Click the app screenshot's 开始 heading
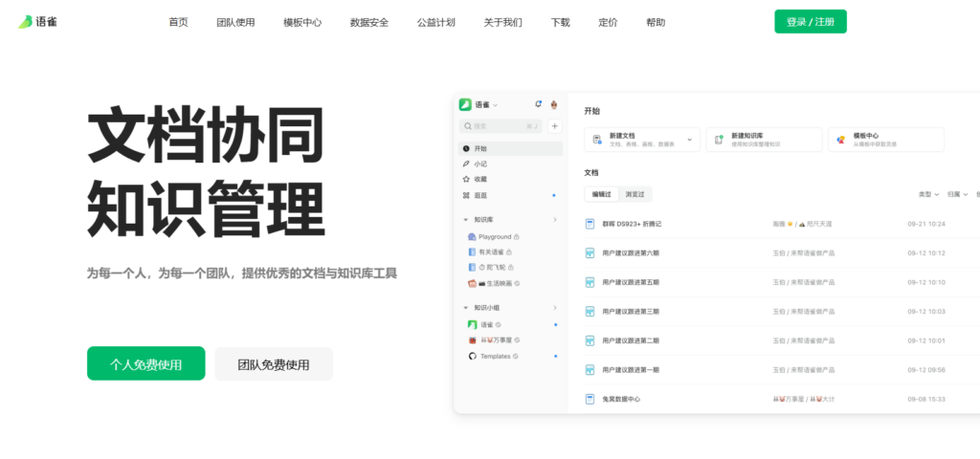The width and height of the screenshot is (980, 459). (x=591, y=111)
